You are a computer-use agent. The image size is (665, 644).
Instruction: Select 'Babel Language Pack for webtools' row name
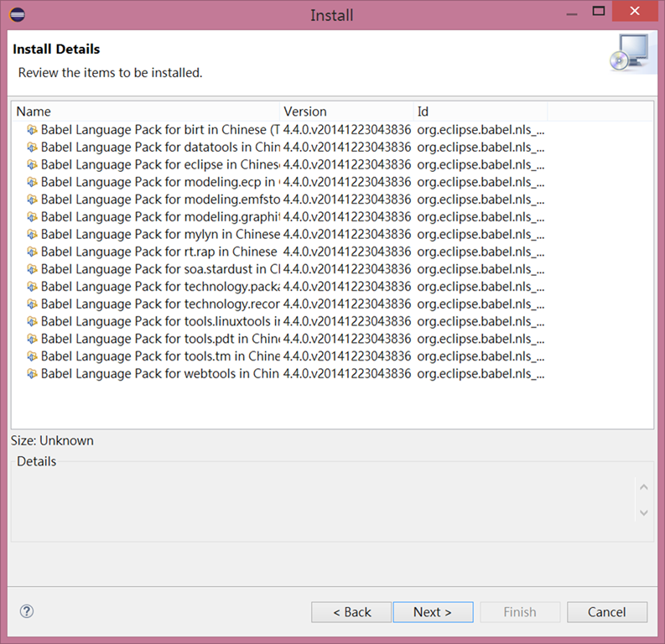click(x=160, y=373)
